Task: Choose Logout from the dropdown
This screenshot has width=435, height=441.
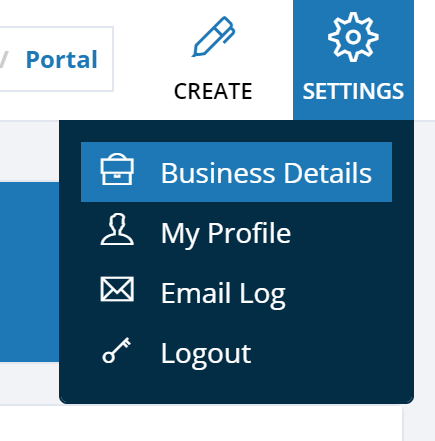Action: 236,353
